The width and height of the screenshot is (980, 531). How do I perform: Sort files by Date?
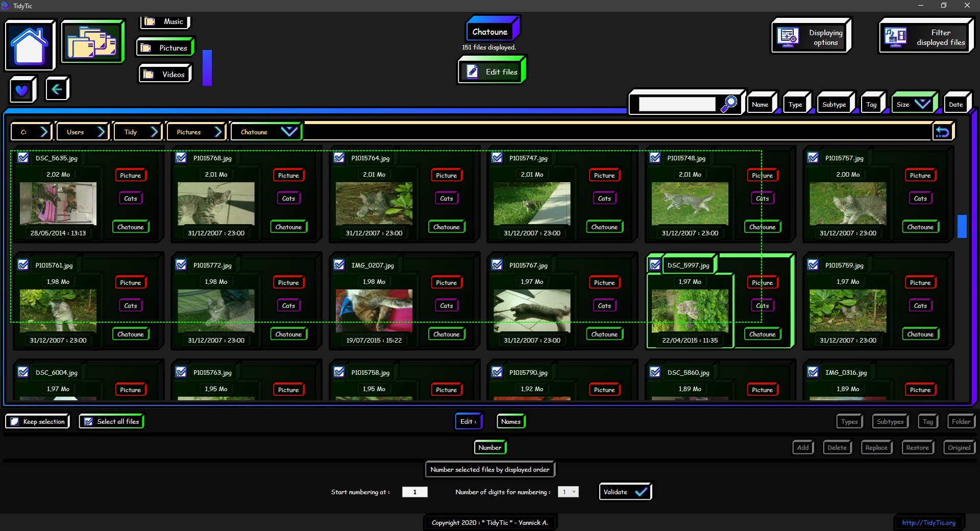[x=955, y=104]
